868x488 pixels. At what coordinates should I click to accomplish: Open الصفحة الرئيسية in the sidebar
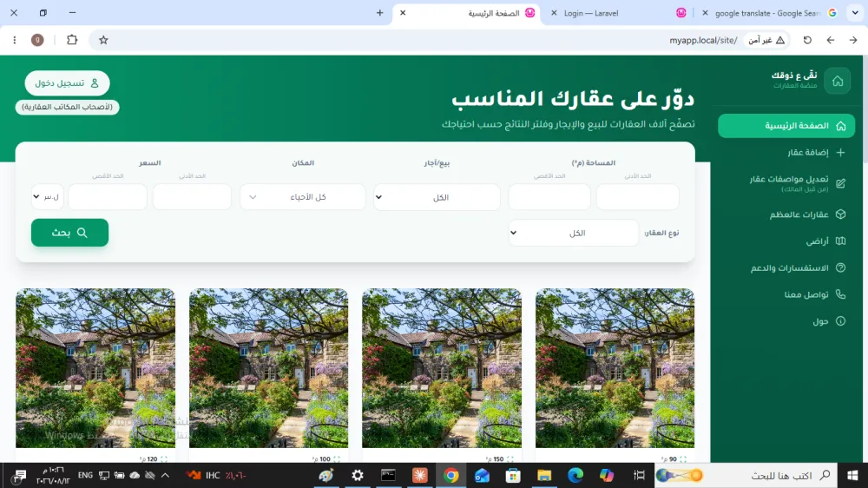coord(786,126)
